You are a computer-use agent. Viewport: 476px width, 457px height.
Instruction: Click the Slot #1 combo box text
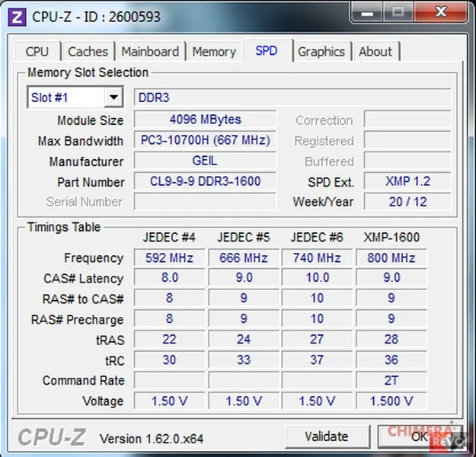(50, 97)
